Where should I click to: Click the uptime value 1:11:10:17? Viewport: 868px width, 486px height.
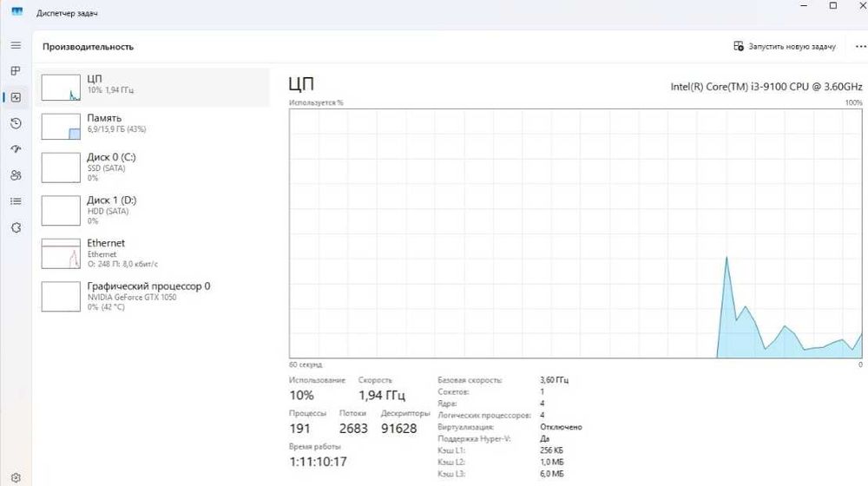click(319, 462)
